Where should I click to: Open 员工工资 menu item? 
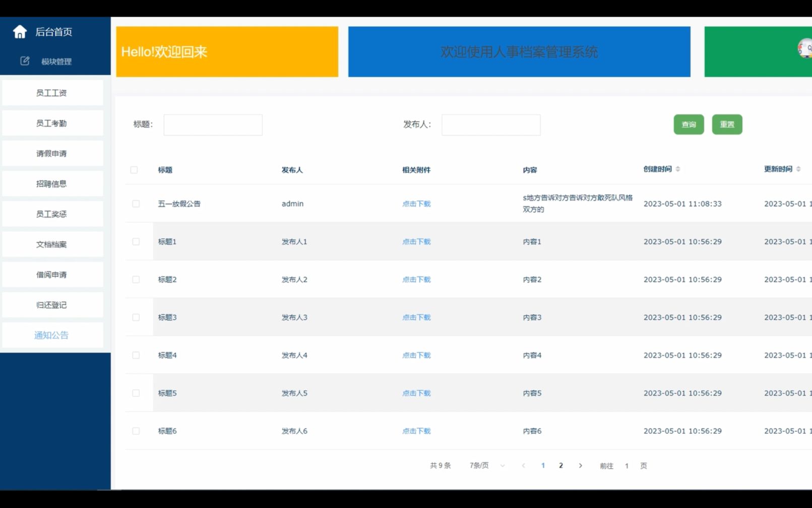pyautogui.click(x=52, y=93)
